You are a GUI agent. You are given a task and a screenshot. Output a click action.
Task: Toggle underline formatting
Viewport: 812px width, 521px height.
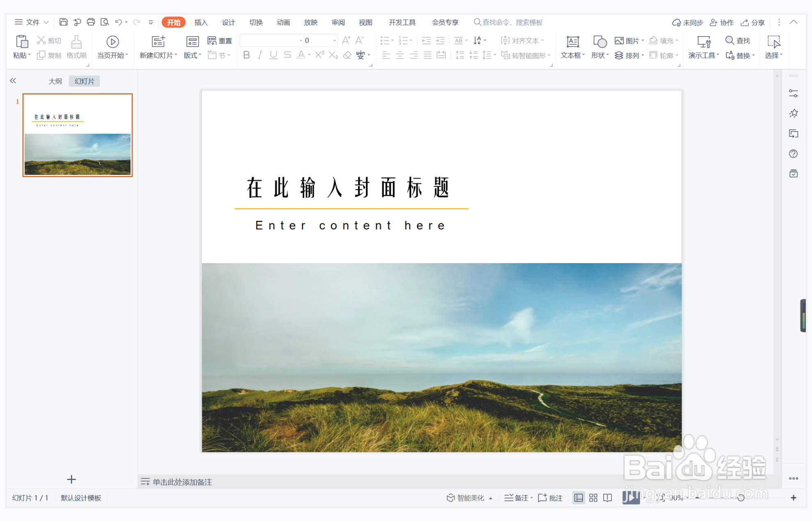(273, 55)
